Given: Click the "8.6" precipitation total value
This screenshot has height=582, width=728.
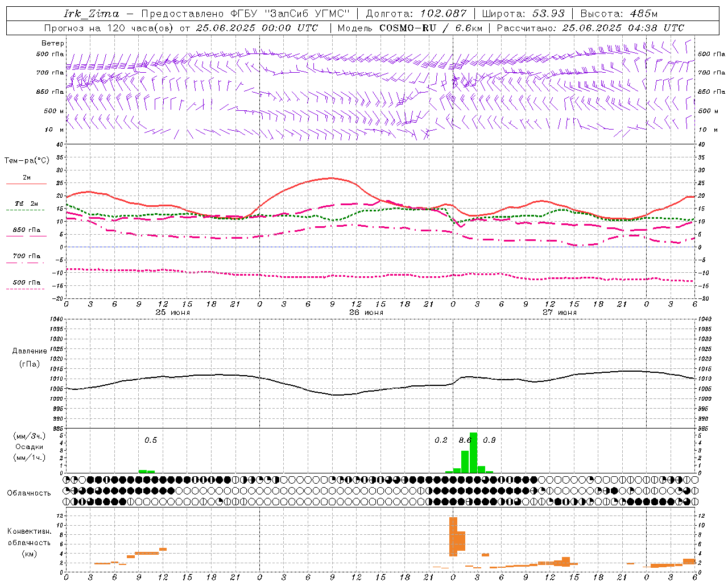Looking at the screenshot, I should 465,440.
